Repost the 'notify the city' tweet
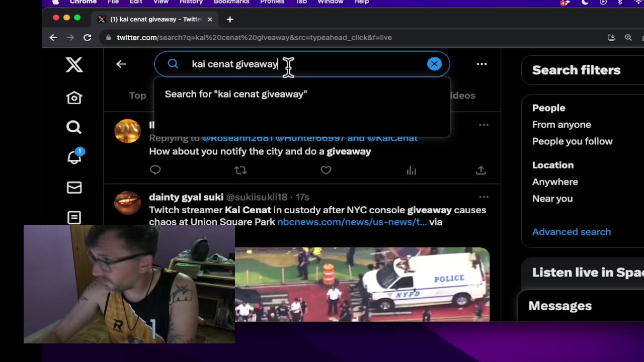The height and width of the screenshot is (362, 644). 240,170
